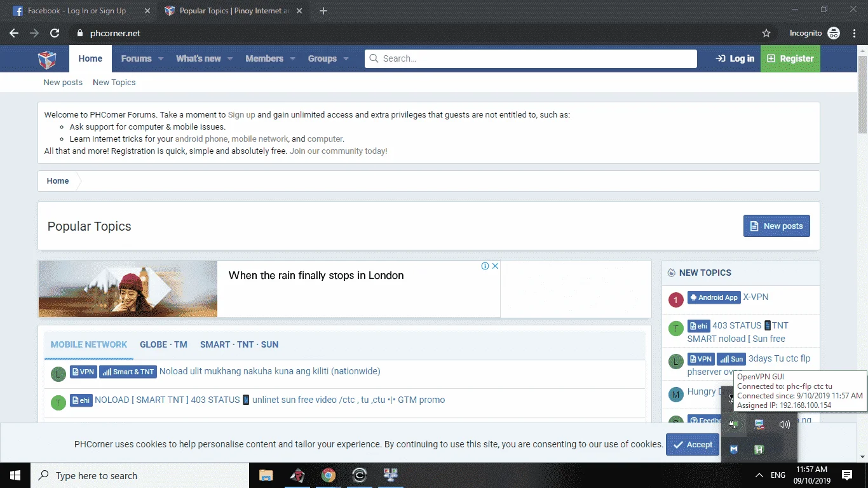This screenshot has height=488, width=868.
Task: Click the android phone link
Action: (201, 139)
